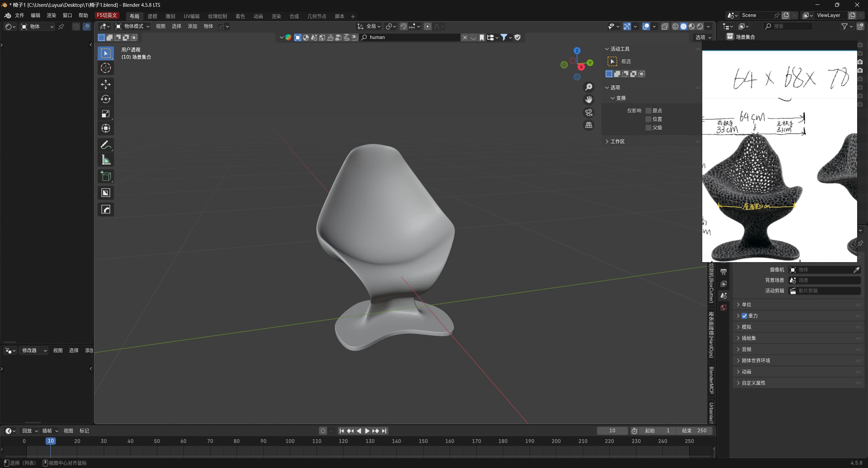Clear the human search filter
Screen dimensions: 868x468
pyautogui.click(x=465, y=37)
